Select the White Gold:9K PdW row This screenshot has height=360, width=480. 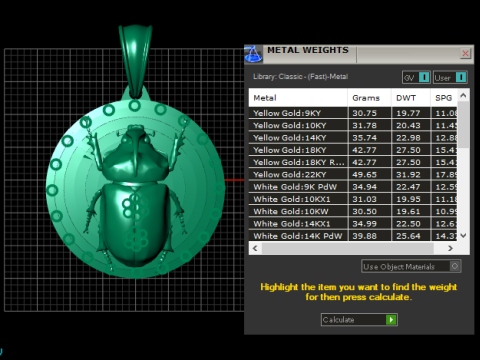click(x=353, y=187)
